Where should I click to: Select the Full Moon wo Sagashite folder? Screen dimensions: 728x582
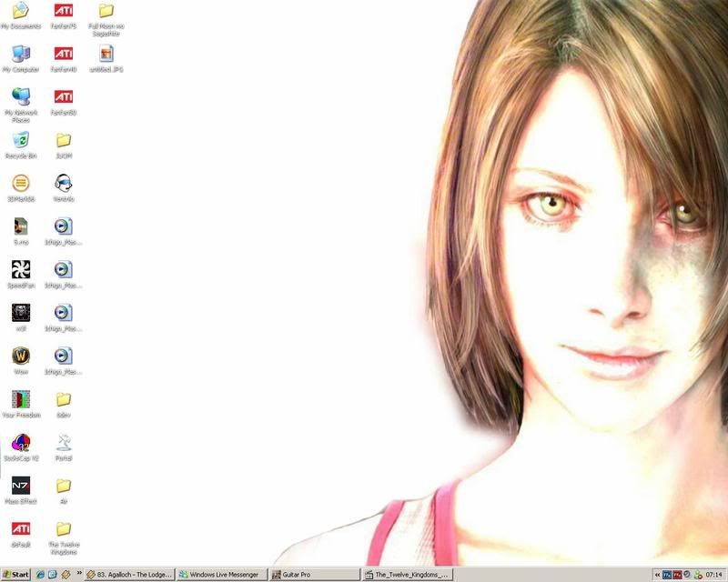pos(106,11)
